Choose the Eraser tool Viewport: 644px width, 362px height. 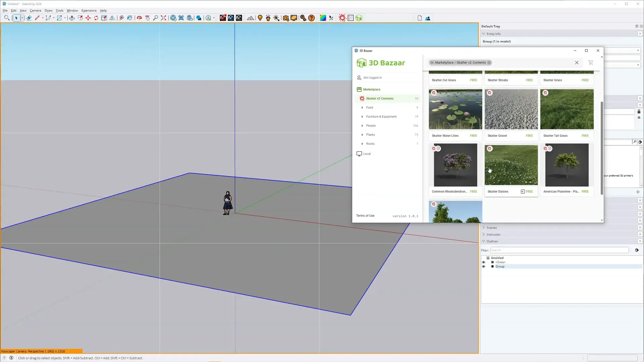click(x=29, y=18)
